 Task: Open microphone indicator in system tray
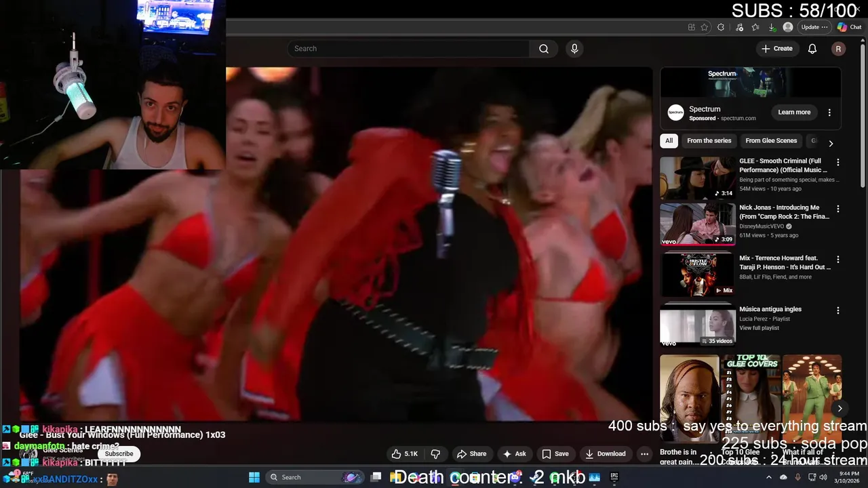pyautogui.click(x=797, y=477)
